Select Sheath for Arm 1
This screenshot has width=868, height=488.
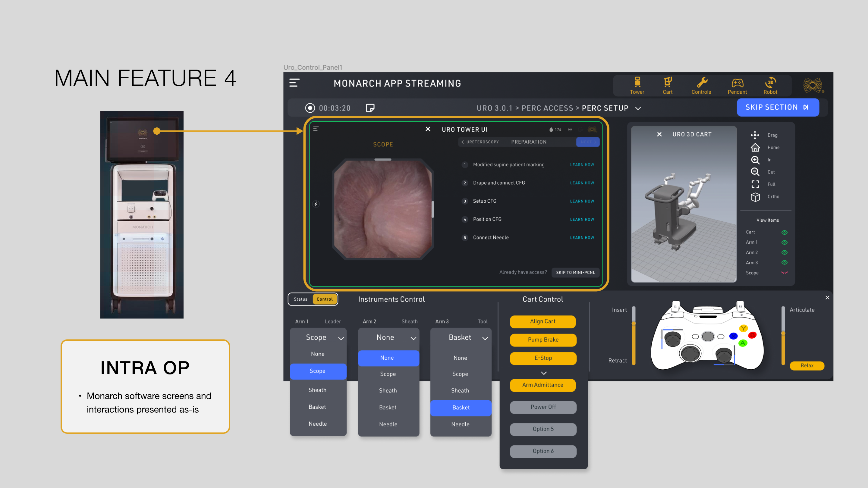pyautogui.click(x=317, y=390)
